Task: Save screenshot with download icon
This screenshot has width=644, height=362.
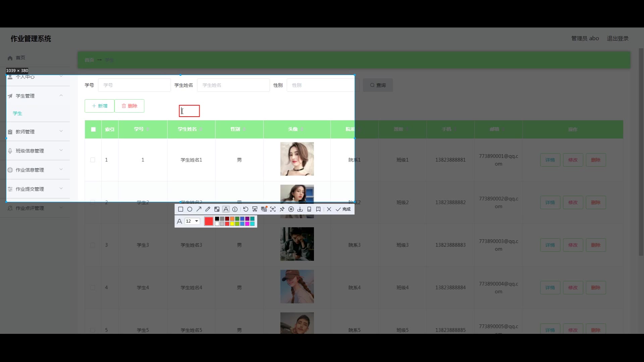Action: coord(300,209)
